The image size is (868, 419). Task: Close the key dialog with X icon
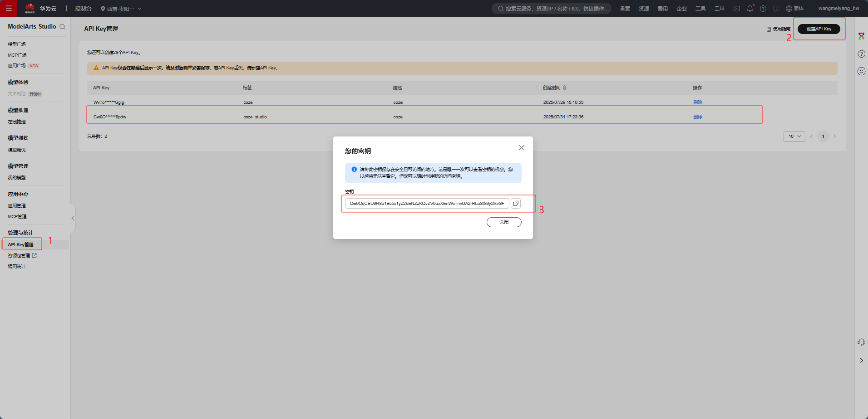click(521, 148)
